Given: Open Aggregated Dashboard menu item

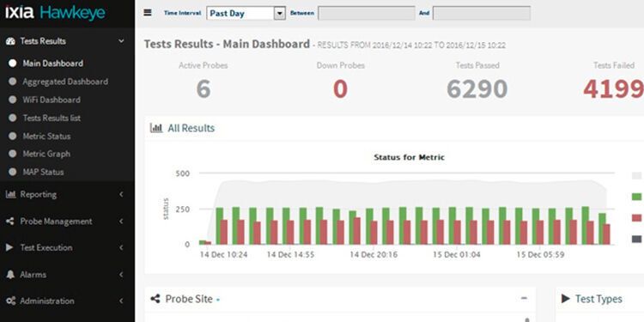Looking at the screenshot, I should click(x=65, y=82).
